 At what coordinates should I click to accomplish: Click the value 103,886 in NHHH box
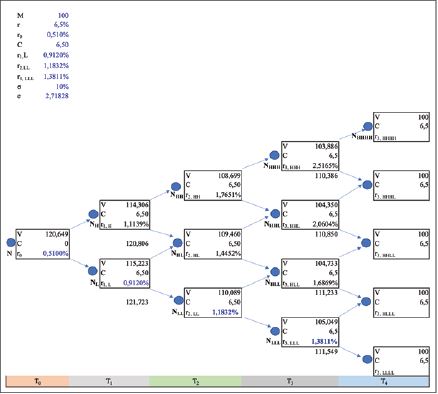pyautogui.click(x=326, y=146)
